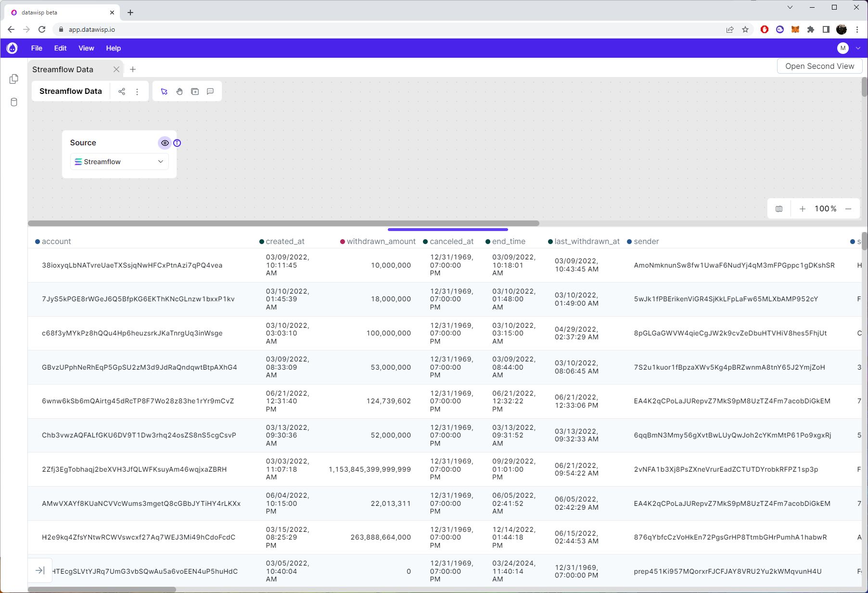Click account cell starting with 38ioxyqLb
Image resolution: width=868 pixels, height=593 pixels.
132,265
